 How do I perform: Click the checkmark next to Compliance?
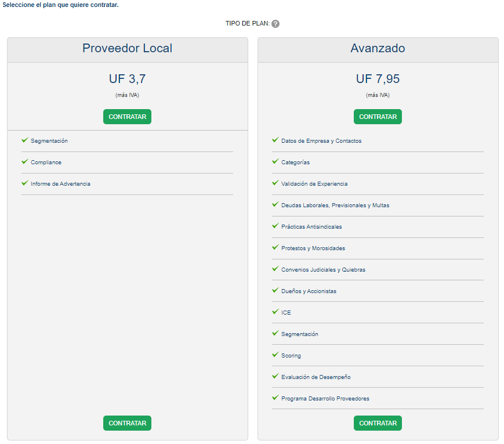pos(24,162)
